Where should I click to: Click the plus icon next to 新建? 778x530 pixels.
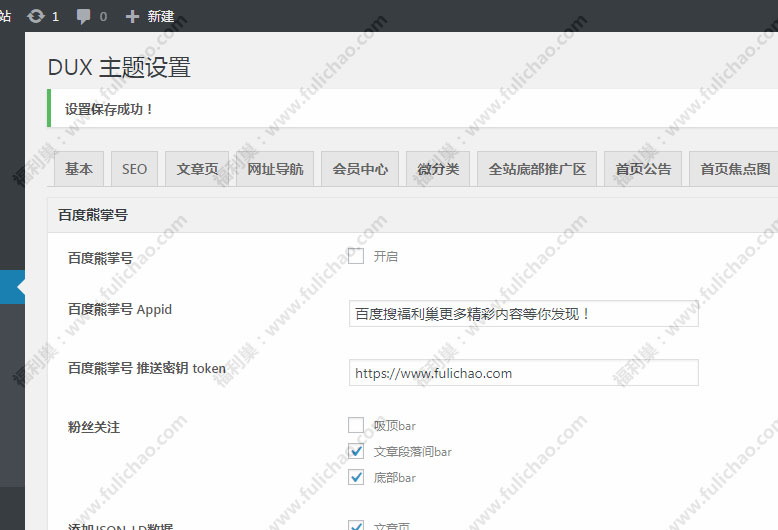click(132, 16)
